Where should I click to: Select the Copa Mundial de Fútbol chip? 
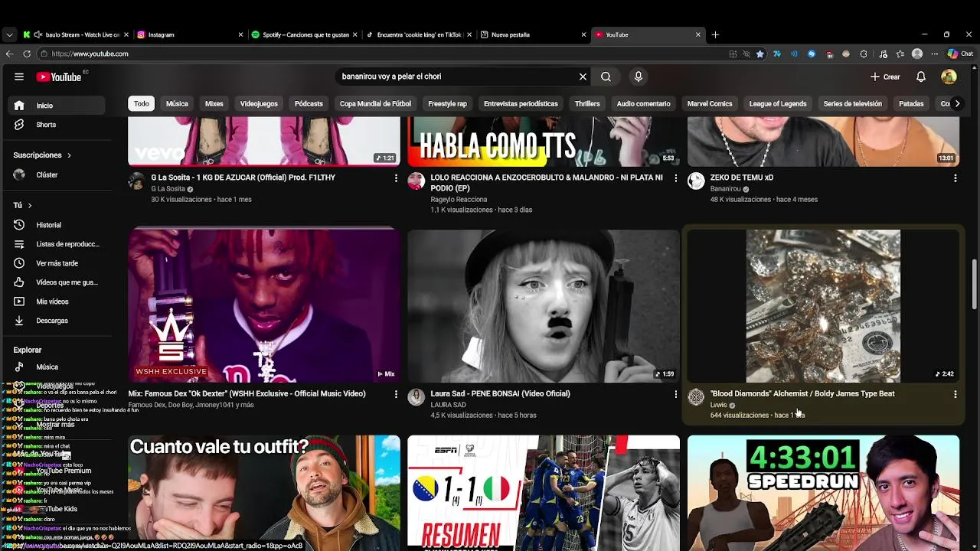375,104
